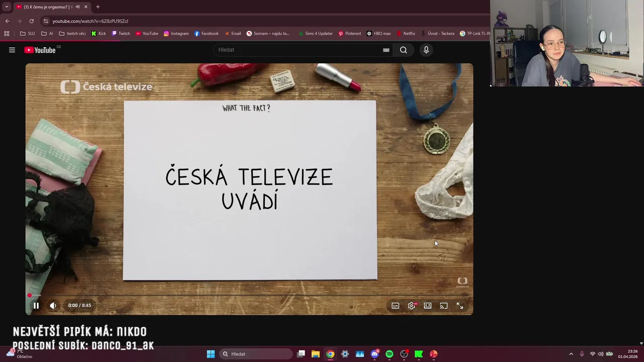Open the Kick bookmark
The image size is (644, 362).
99,34
